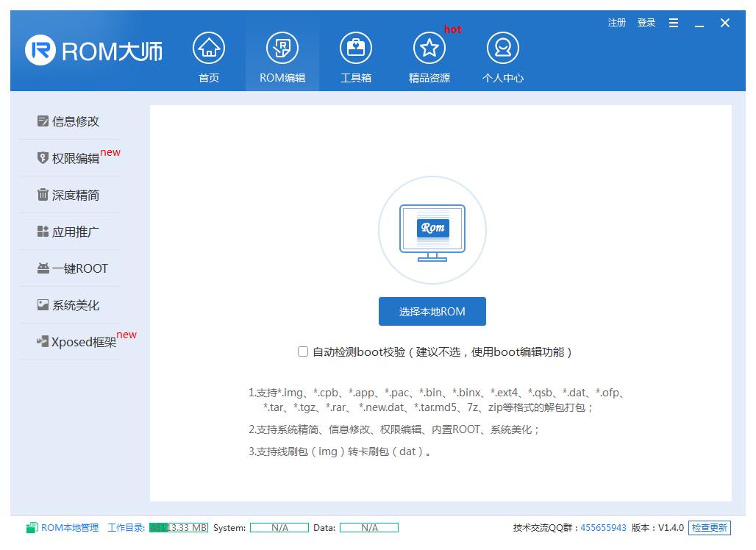Enable 自动检测boot校验 option
Viewport: 756px width, 550px height.
point(302,351)
